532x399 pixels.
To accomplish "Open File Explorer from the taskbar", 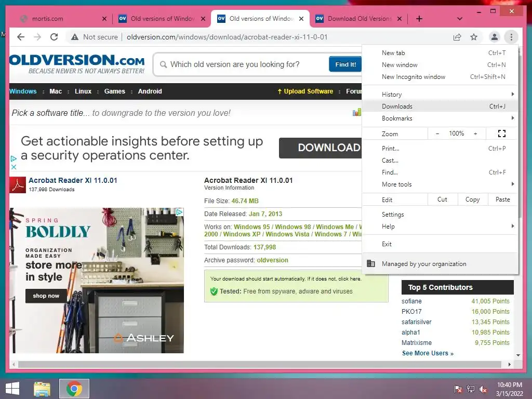I will tap(42, 389).
